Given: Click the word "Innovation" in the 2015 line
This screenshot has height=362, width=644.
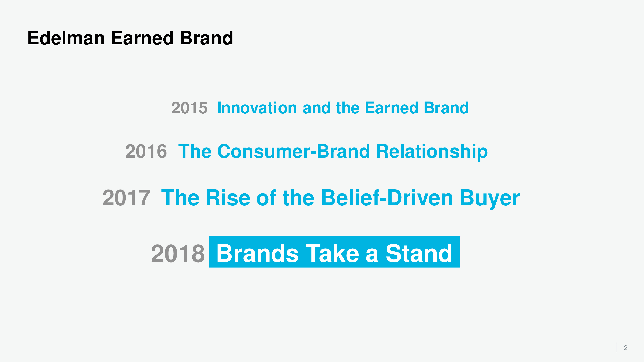Looking at the screenshot, I should [x=257, y=108].
